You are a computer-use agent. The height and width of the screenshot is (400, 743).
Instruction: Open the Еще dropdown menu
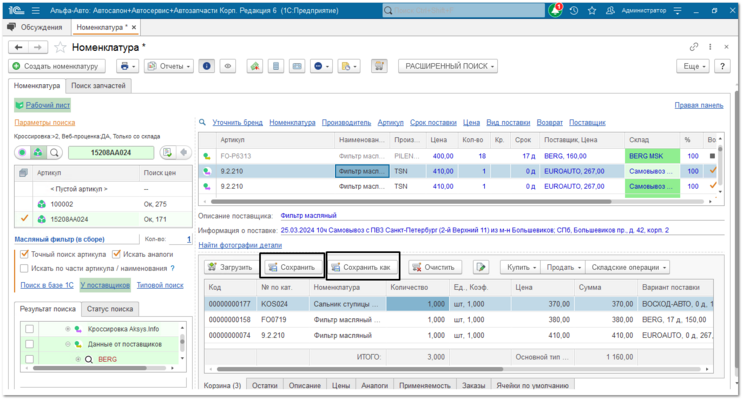tap(694, 66)
